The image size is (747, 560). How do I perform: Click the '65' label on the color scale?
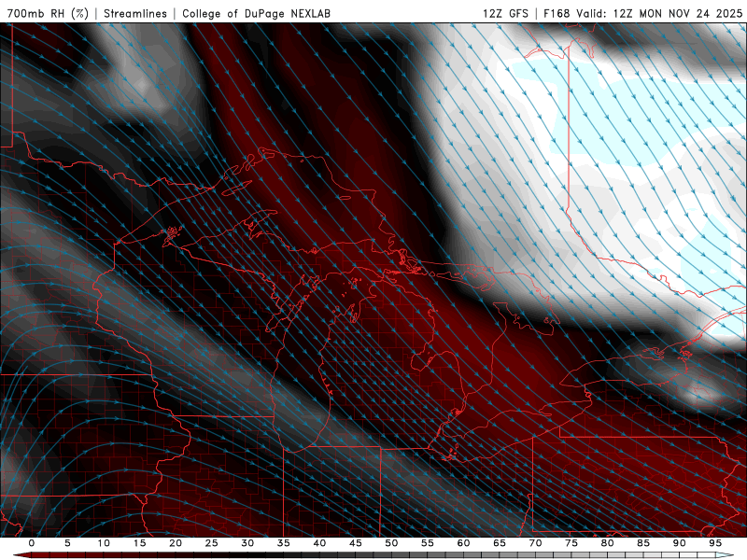(x=500, y=543)
